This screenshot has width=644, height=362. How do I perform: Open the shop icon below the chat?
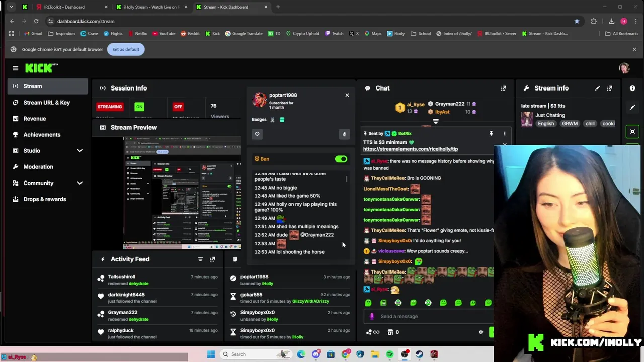click(x=390, y=332)
